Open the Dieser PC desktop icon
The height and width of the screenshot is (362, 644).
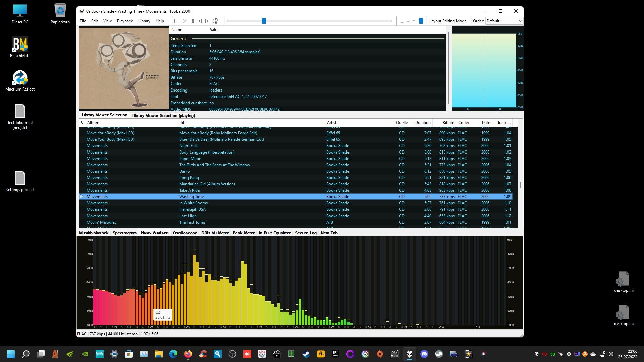point(20,14)
